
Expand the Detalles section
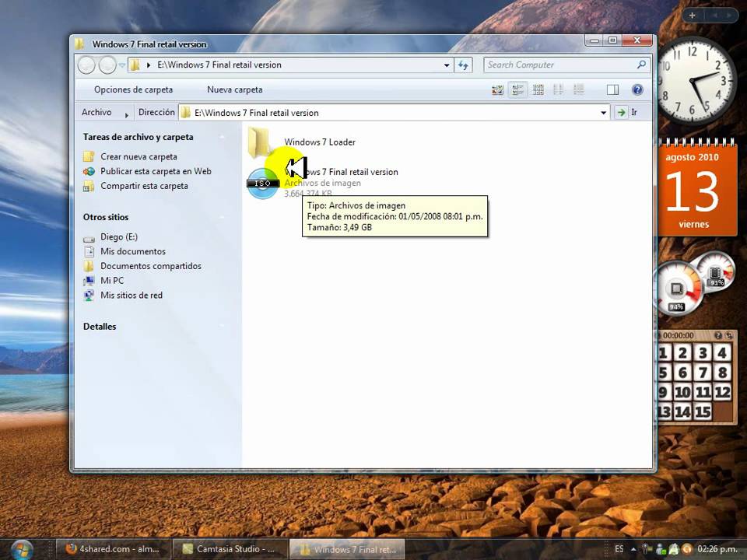coord(222,327)
